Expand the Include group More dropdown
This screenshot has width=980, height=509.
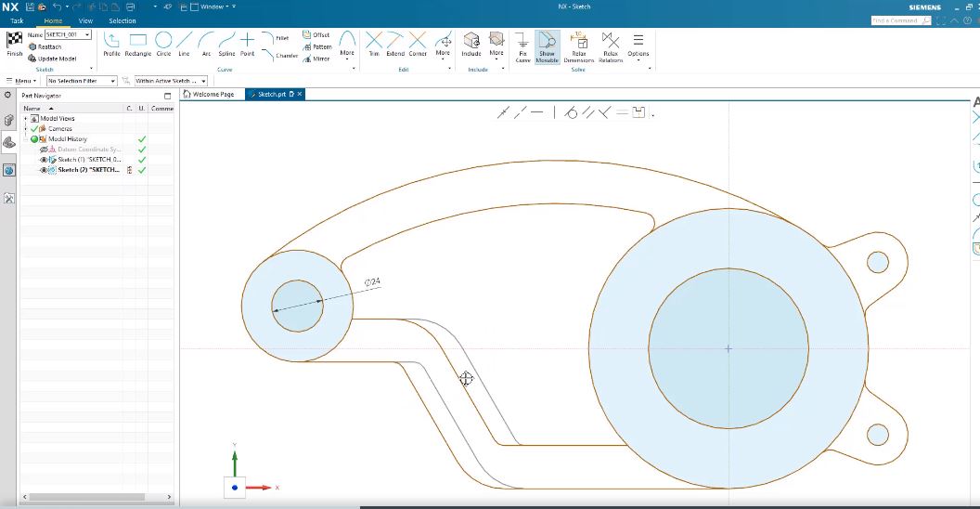click(496, 45)
